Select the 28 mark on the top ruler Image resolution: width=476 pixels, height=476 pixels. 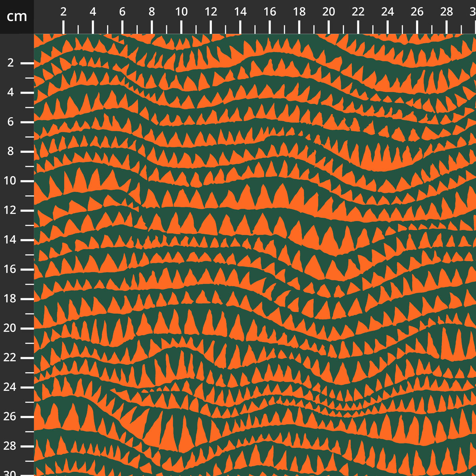tap(447, 12)
